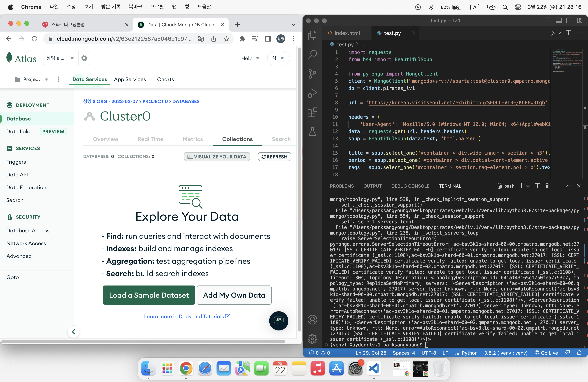Viewport: 588px width, 382px height.
Task: Bookmark this page with star icon
Action: [x=226, y=39]
